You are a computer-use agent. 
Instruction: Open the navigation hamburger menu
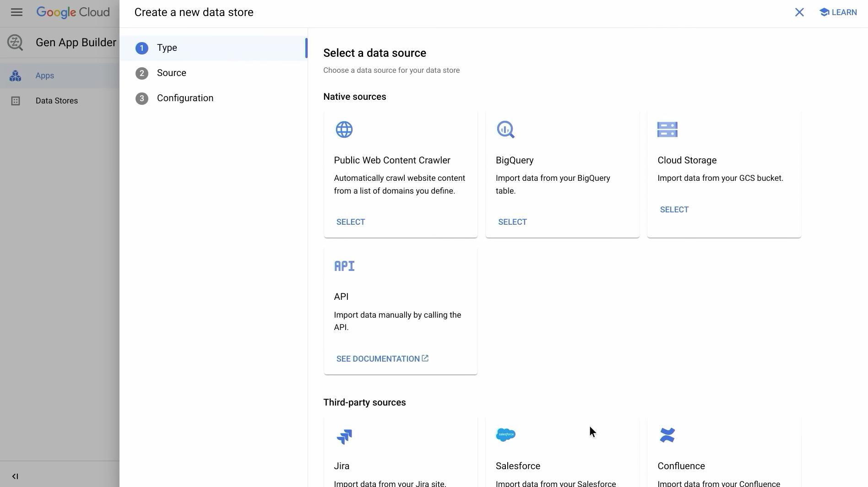(x=16, y=12)
